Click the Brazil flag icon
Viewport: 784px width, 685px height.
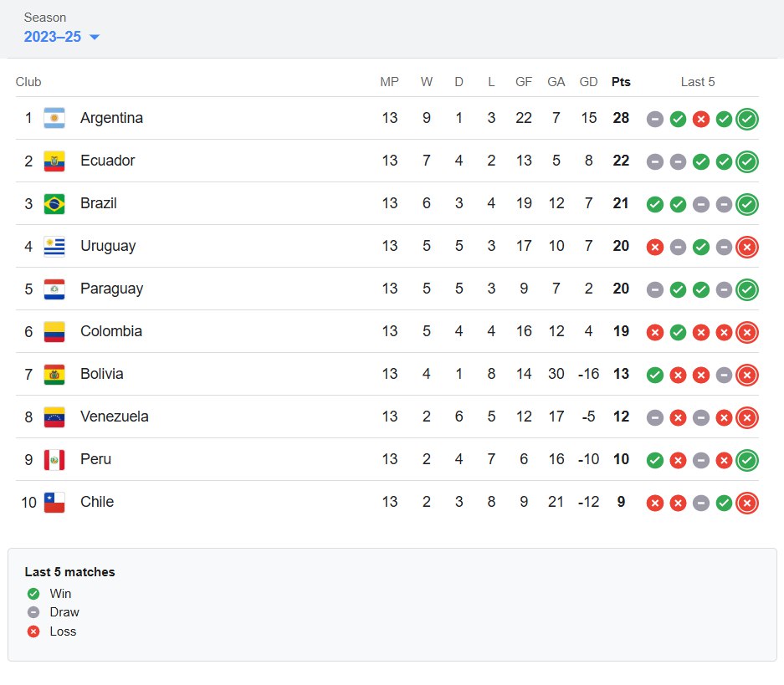(54, 203)
